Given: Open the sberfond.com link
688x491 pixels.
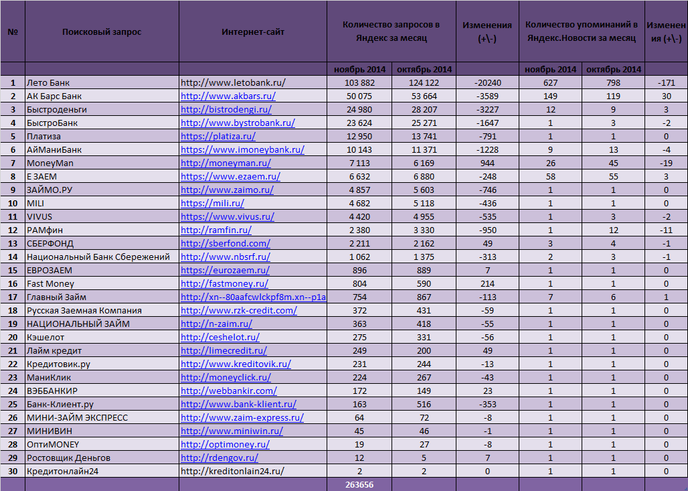Looking at the screenshot, I should pos(226,244).
